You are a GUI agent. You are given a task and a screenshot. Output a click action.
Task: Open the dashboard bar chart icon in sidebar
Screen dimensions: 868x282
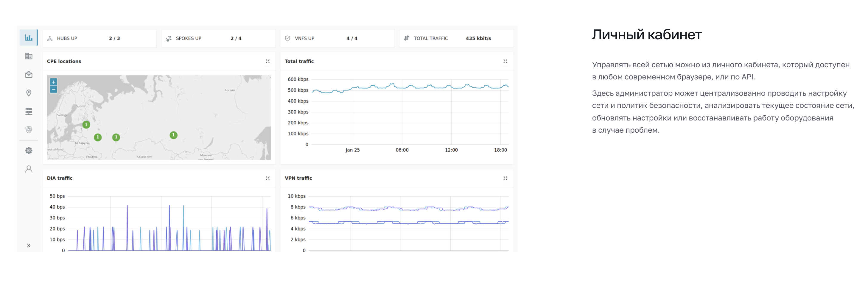29,38
